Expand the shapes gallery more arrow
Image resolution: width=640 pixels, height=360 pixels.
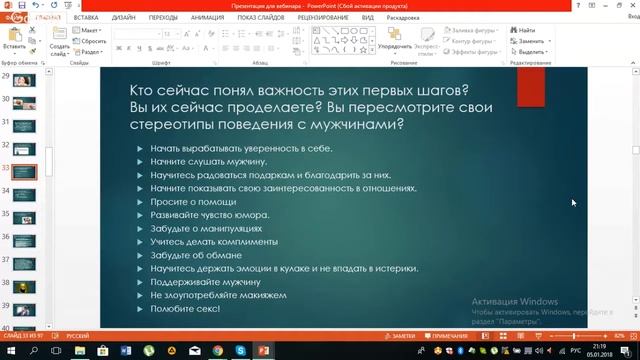click(x=372, y=50)
